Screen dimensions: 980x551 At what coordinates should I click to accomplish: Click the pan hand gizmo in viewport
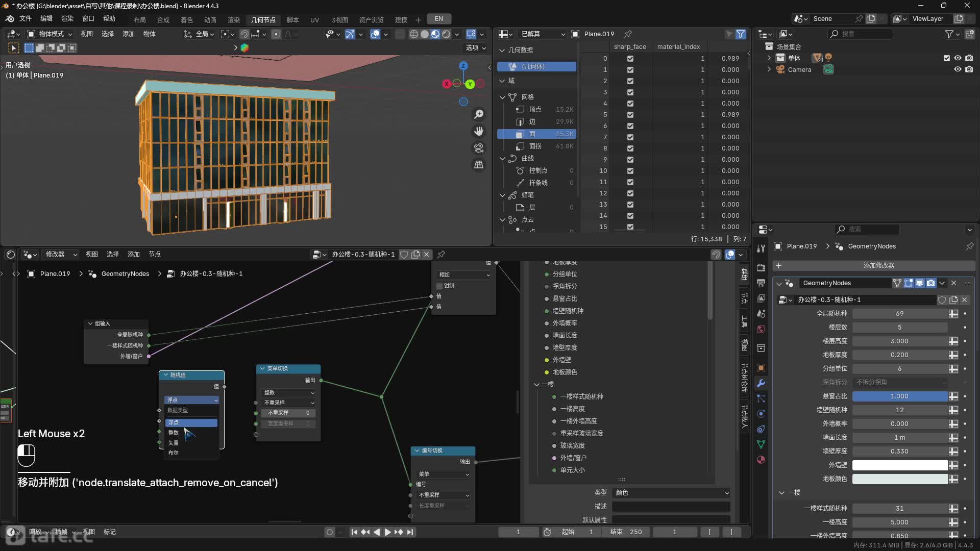click(x=479, y=131)
